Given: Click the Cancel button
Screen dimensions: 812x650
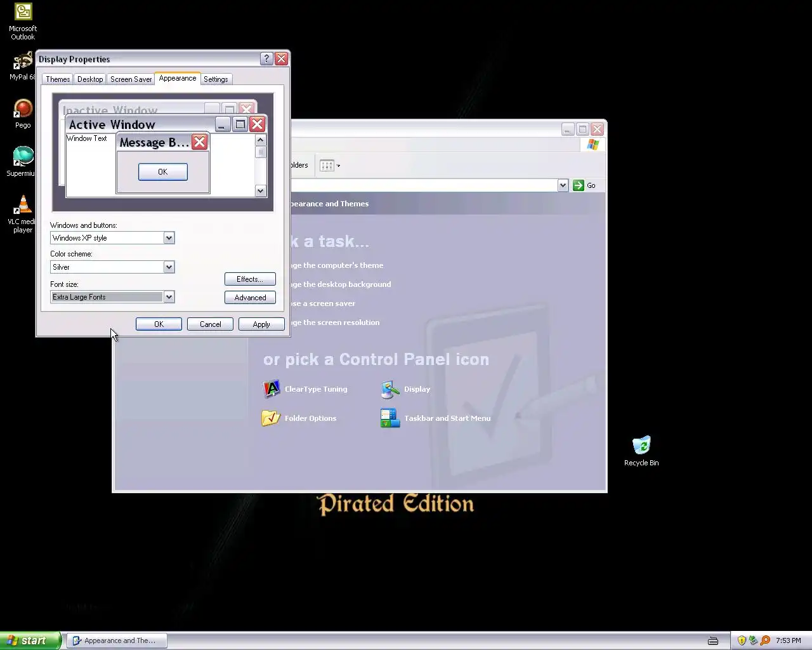Looking at the screenshot, I should click(210, 324).
